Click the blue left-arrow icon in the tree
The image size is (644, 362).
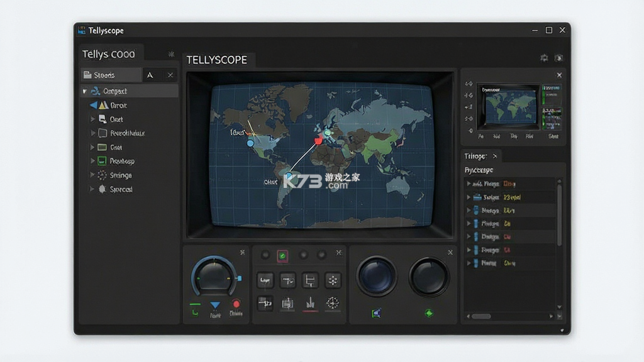[94, 105]
